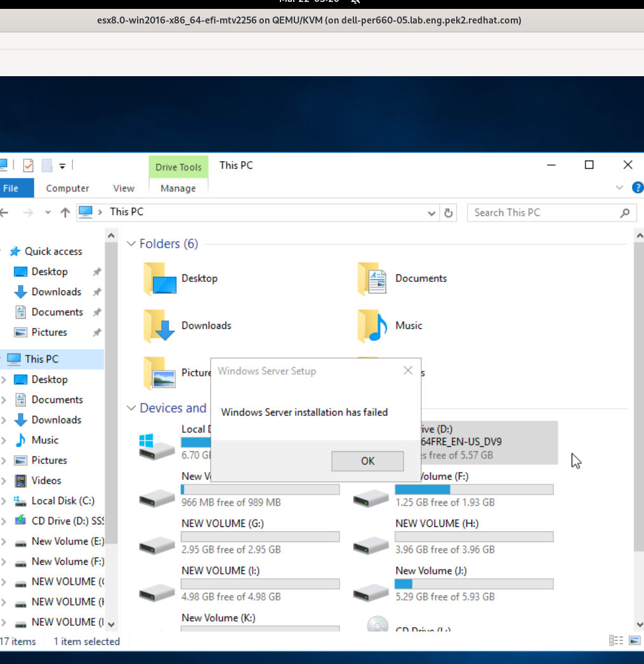Select the Music folder icon in Folders
644x664 pixels.
click(372, 325)
